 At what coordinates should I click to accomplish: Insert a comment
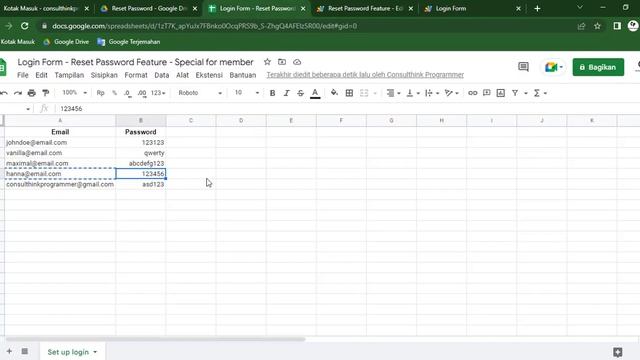[x=487, y=93]
